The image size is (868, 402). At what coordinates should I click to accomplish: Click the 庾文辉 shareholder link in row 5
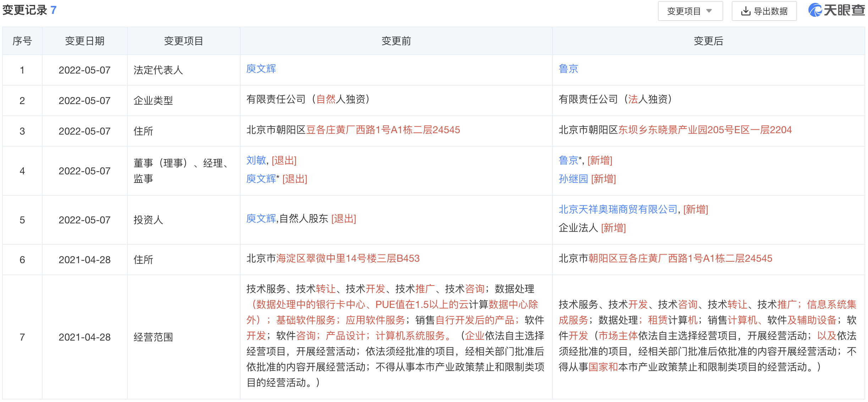261,219
